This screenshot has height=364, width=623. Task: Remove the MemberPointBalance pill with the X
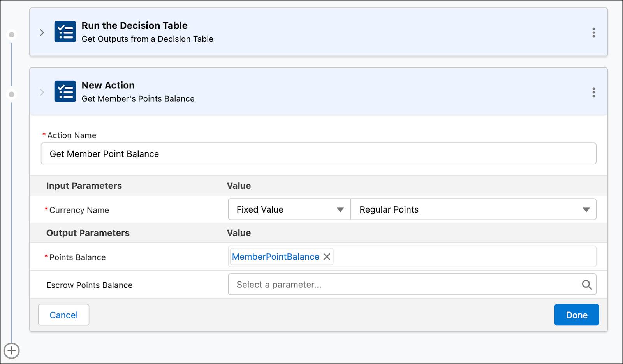327,257
